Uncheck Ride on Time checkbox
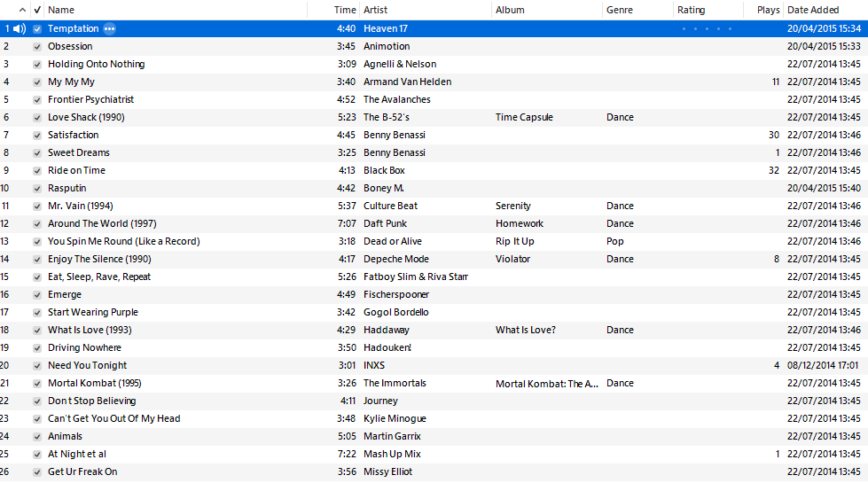 37,171
